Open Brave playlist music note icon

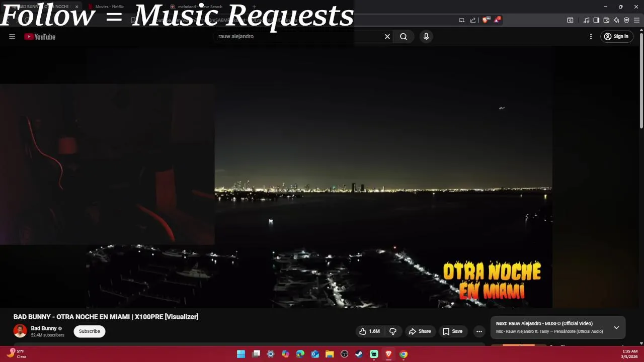pos(586,20)
